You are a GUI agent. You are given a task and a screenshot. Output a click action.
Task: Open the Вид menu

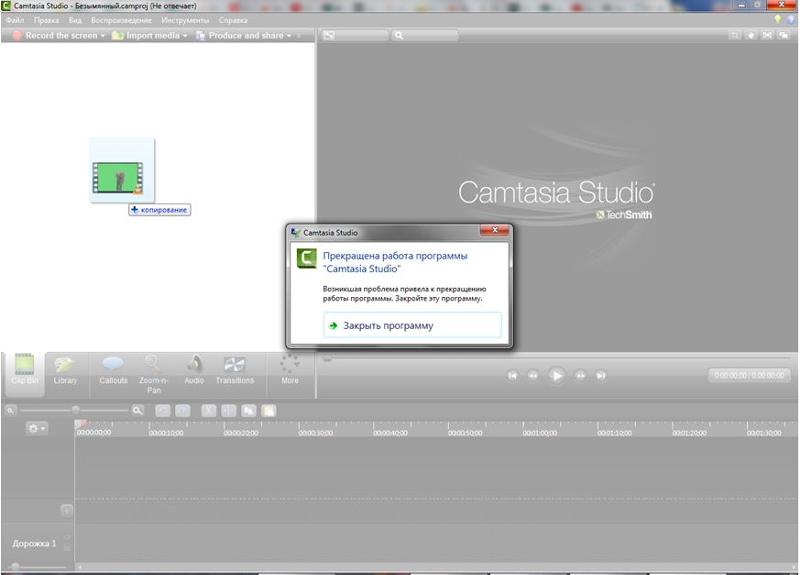pos(75,20)
